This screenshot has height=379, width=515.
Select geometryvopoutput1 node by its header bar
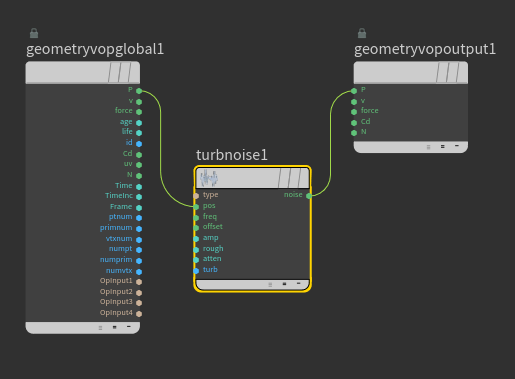click(411, 72)
